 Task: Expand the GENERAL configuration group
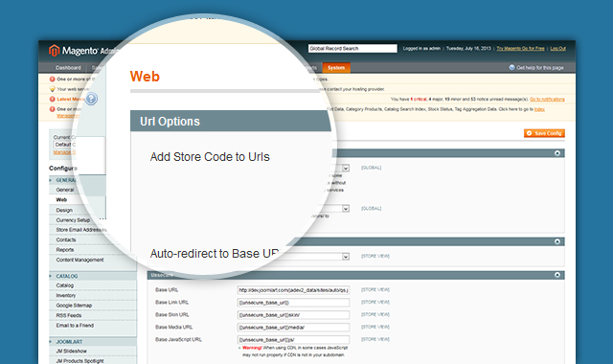51,180
